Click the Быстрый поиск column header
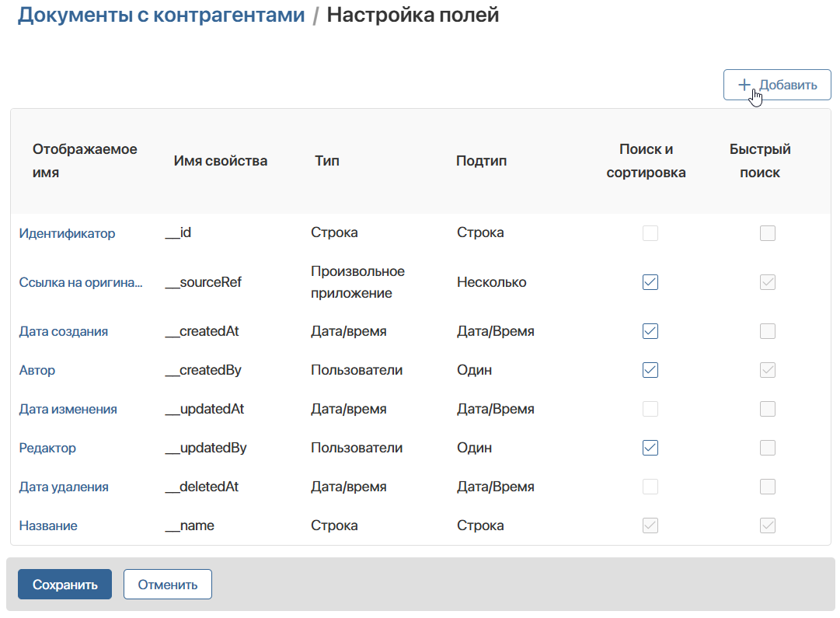 pos(760,161)
